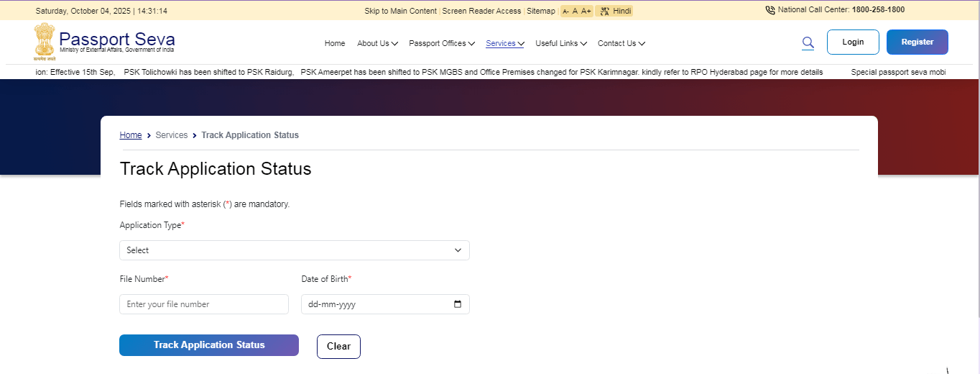Click the Passport Seva emblem logo

pos(44,41)
